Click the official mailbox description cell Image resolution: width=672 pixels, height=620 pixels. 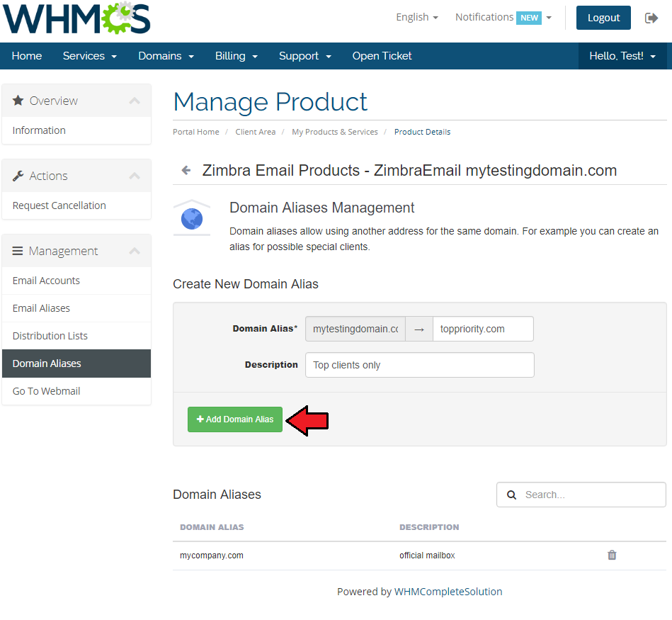tap(427, 556)
